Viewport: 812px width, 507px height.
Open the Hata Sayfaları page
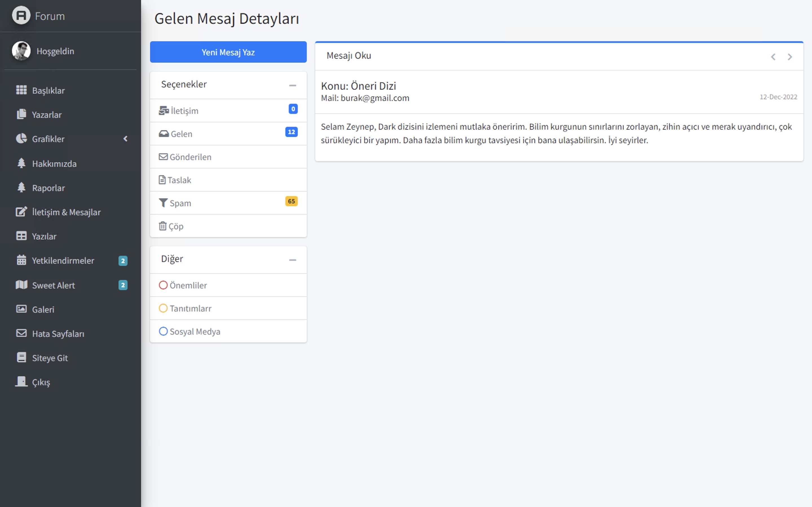tap(58, 334)
